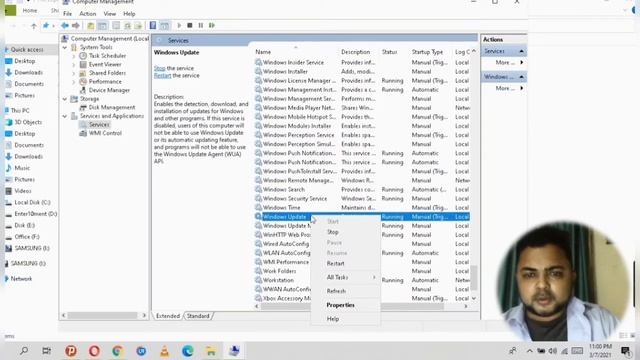Click the Pause Service toolbar icon
The height and width of the screenshot is (360, 640).
point(201,25)
